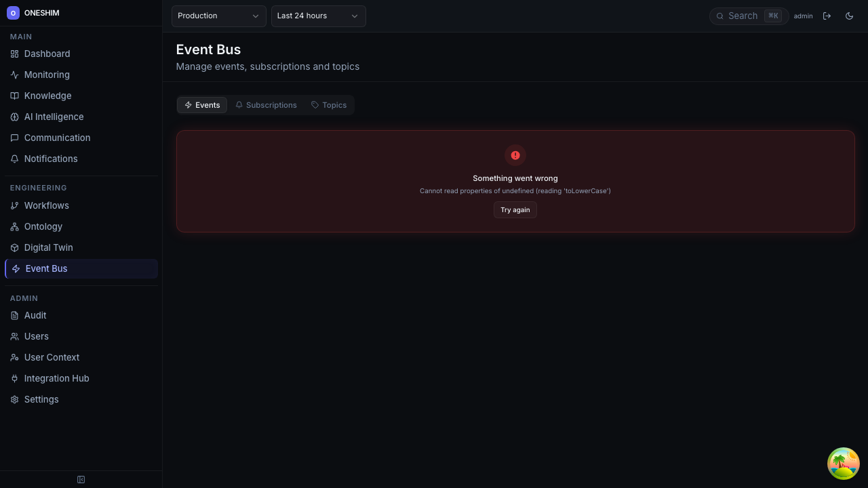The image size is (868, 488).
Task: Click the logout toggle icon near admin
Action: point(827,16)
